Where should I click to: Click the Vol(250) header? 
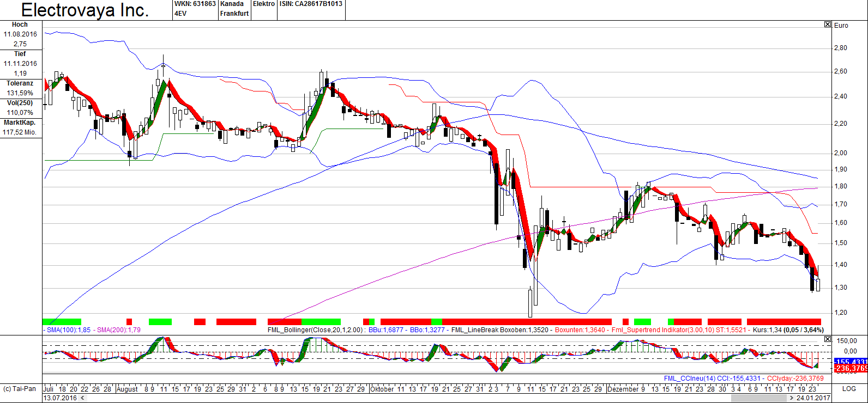pyautogui.click(x=20, y=103)
